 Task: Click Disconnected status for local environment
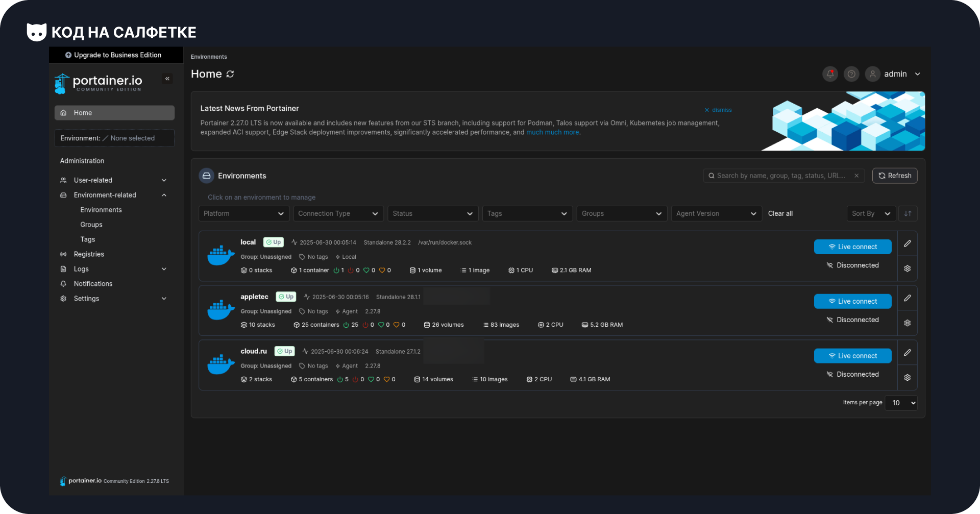(x=853, y=265)
